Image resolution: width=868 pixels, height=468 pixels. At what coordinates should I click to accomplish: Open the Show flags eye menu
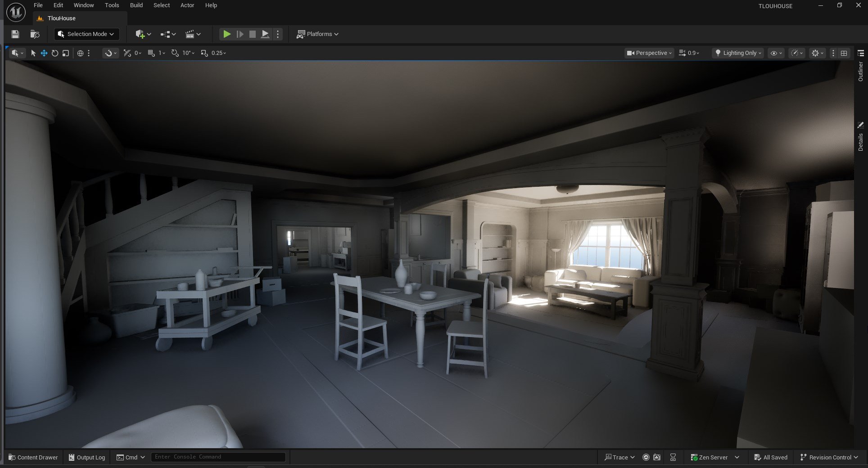click(x=776, y=53)
